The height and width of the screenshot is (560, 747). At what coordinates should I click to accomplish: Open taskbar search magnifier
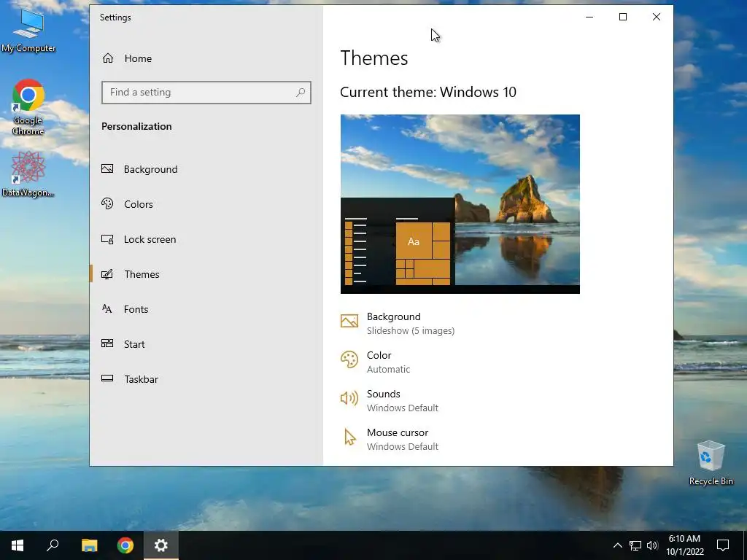point(53,545)
